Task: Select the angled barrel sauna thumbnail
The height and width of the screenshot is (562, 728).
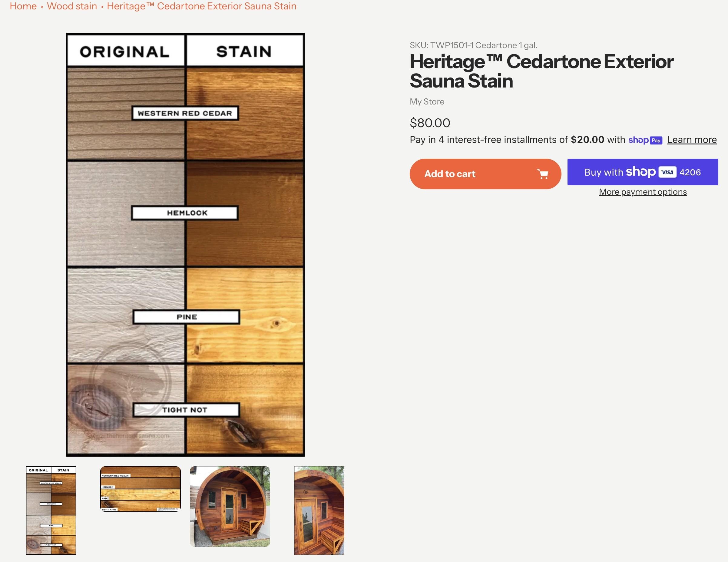Action: point(319,510)
